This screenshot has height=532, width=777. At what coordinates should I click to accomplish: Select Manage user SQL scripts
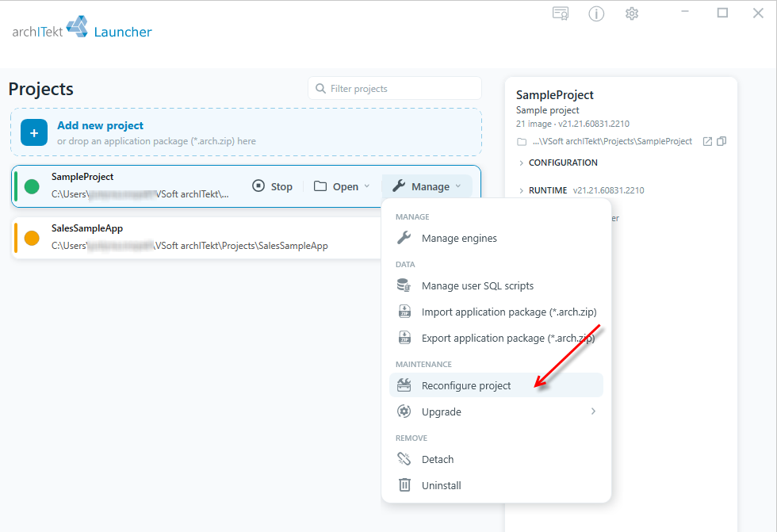[496, 285]
